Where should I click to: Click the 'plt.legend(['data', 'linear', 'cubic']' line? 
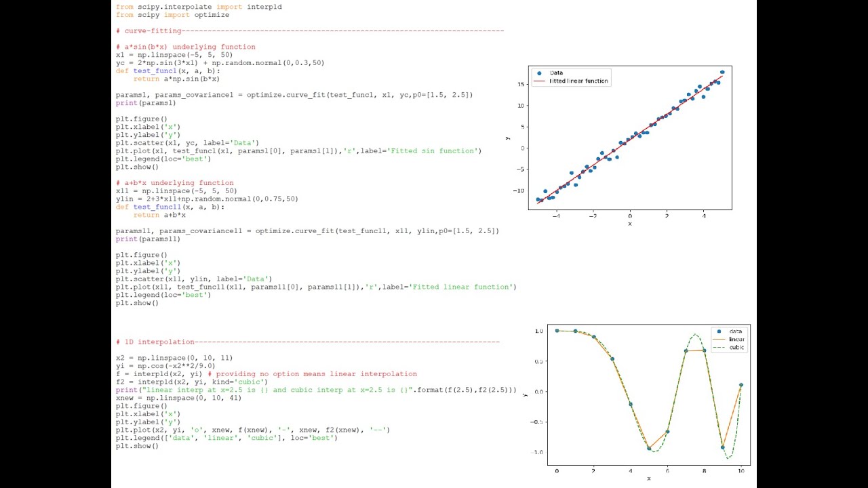pos(226,438)
